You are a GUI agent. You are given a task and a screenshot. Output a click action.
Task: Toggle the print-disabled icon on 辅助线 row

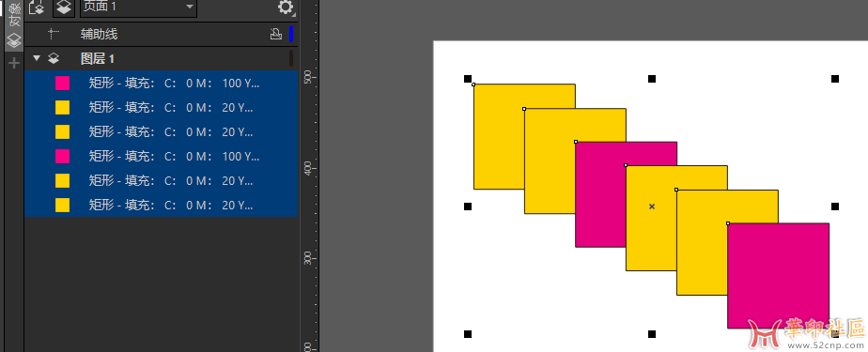(x=275, y=35)
